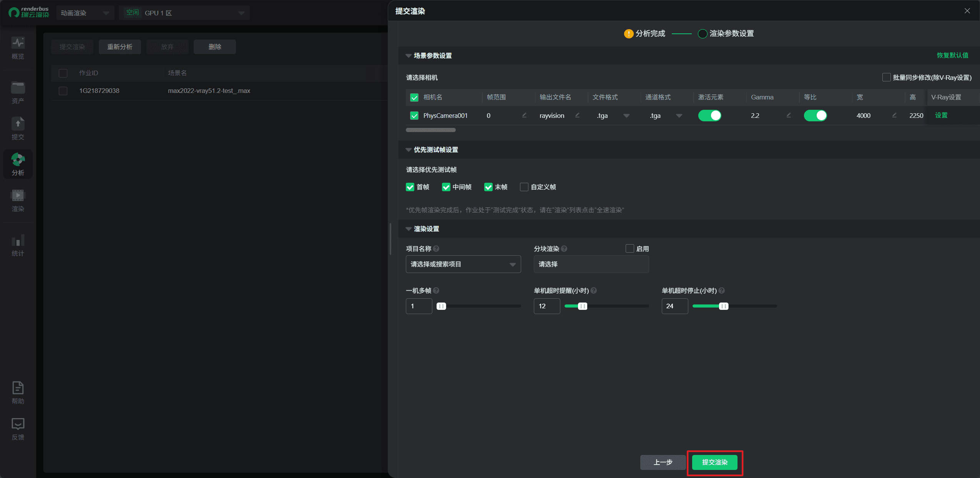The image size is (980, 478).
Task: Click the green 提交渲染 submit button
Action: pyautogui.click(x=714, y=462)
